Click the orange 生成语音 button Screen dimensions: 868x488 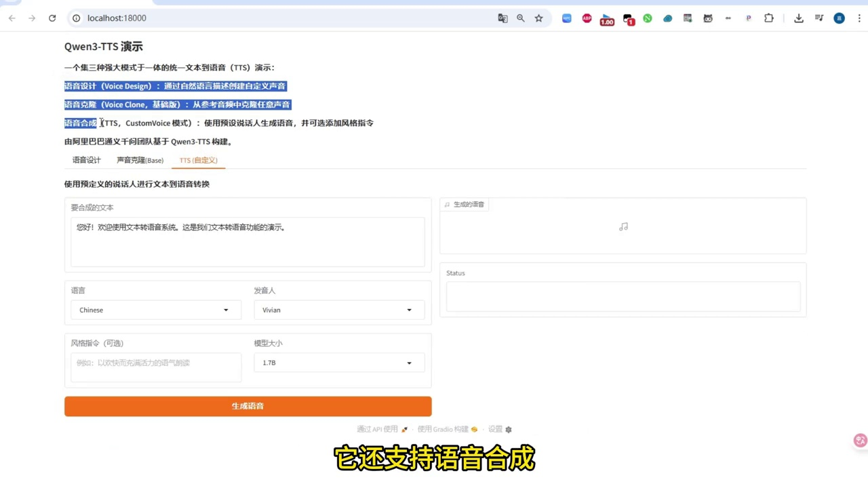(248, 406)
